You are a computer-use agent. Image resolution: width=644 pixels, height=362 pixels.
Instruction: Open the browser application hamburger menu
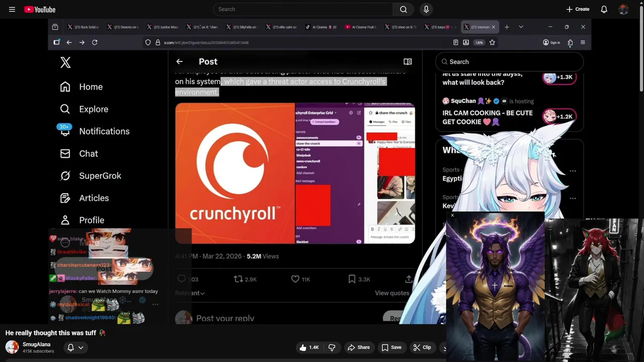click(x=583, y=43)
